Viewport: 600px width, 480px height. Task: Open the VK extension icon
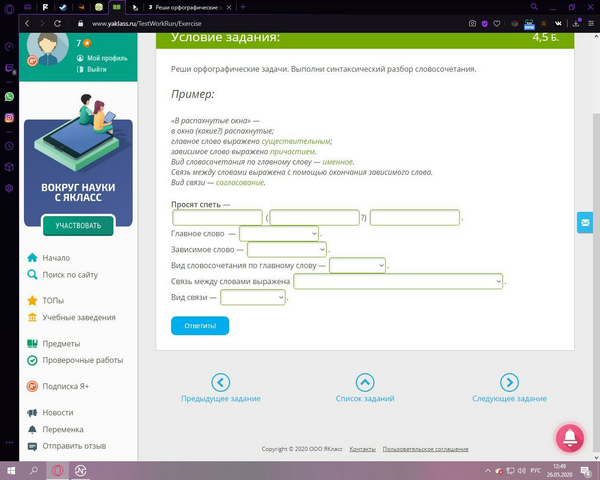click(x=558, y=24)
